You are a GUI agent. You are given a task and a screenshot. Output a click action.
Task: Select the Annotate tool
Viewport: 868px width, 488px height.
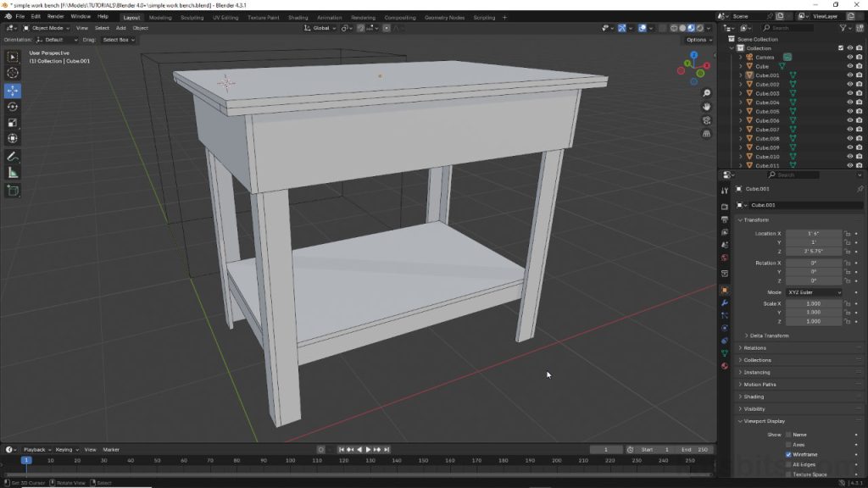[x=13, y=158]
